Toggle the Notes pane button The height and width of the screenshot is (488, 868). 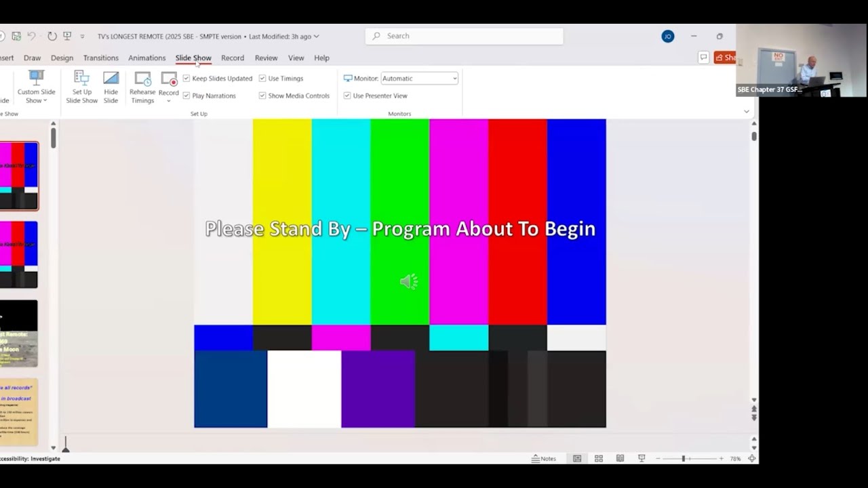coord(544,459)
